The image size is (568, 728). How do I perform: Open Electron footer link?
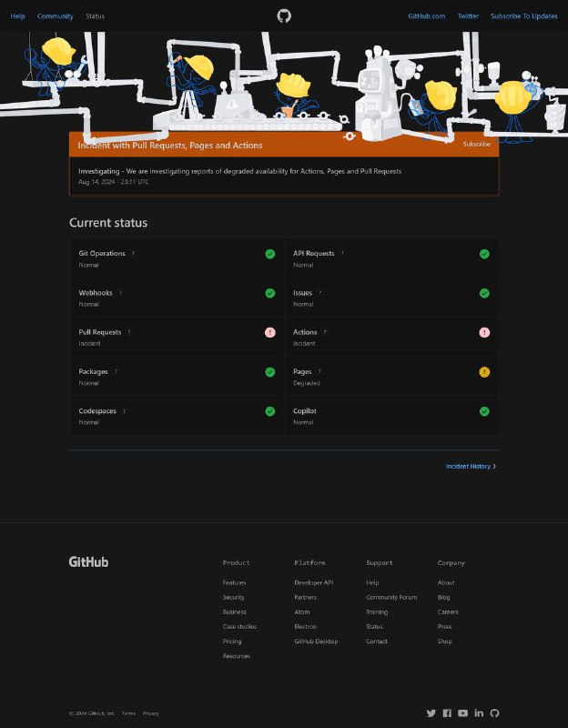click(305, 627)
